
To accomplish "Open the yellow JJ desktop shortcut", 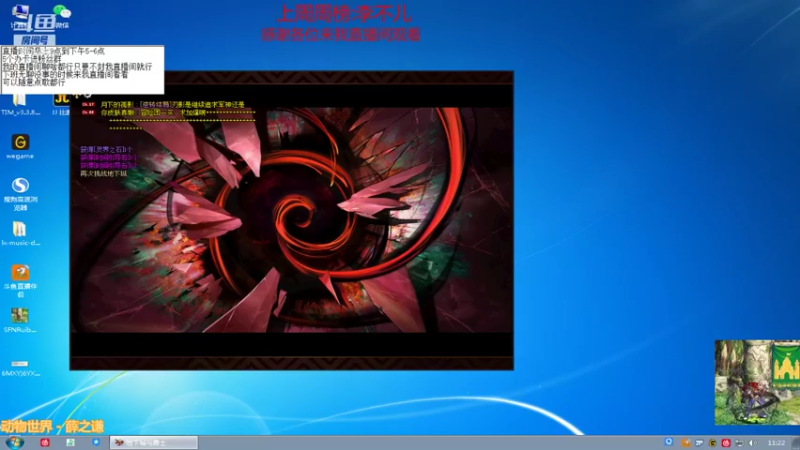I will [61, 104].
